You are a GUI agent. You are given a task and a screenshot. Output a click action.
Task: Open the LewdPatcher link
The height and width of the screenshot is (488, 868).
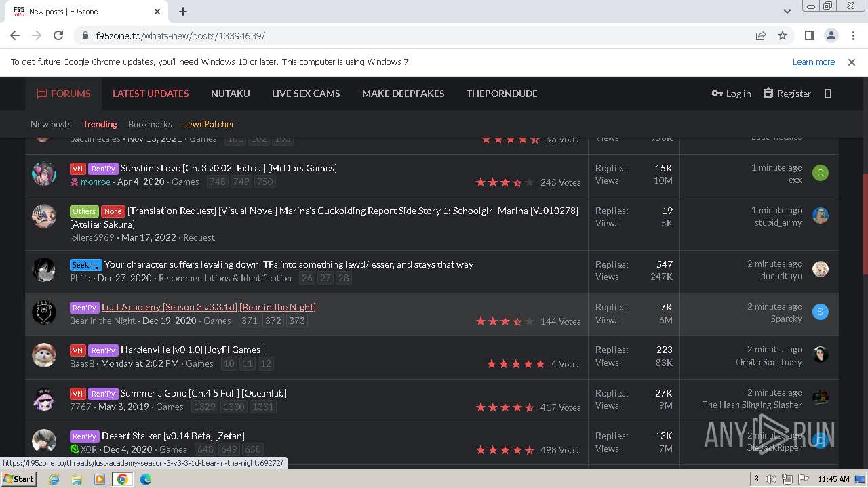click(x=209, y=124)
